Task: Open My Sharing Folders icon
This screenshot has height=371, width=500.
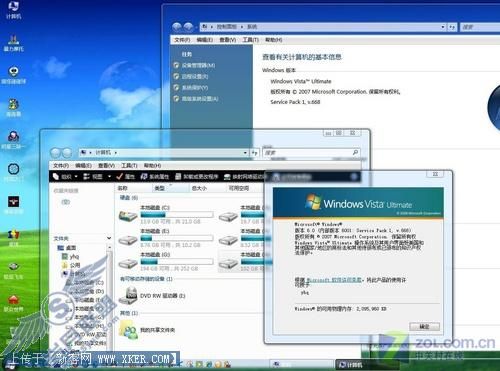Action: [x=129, y=330]
